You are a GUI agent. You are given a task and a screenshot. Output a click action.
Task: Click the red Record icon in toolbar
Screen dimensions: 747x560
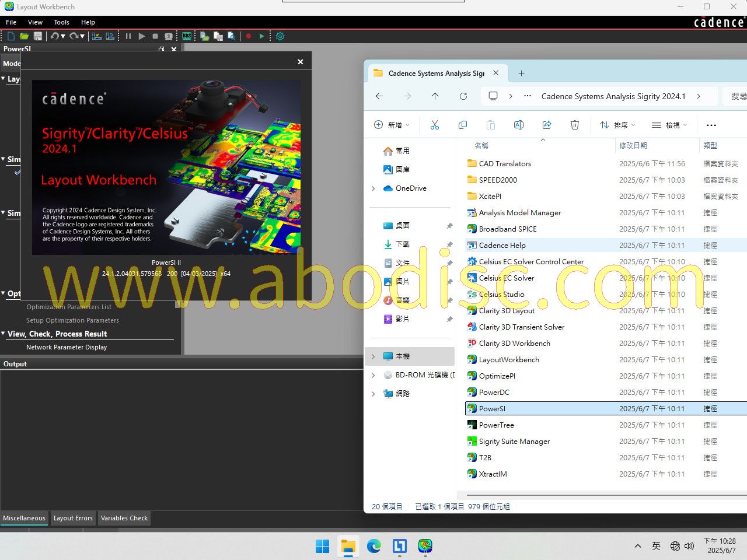249,36
